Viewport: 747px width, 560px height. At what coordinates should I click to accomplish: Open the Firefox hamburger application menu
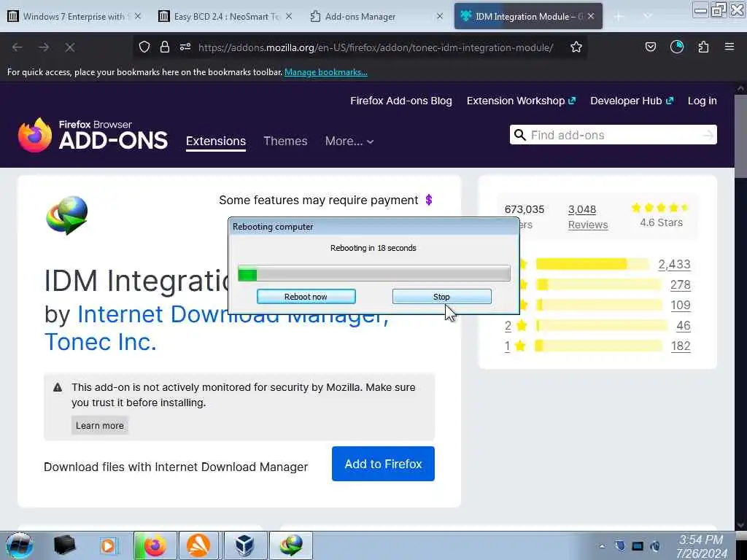(729, 47)
